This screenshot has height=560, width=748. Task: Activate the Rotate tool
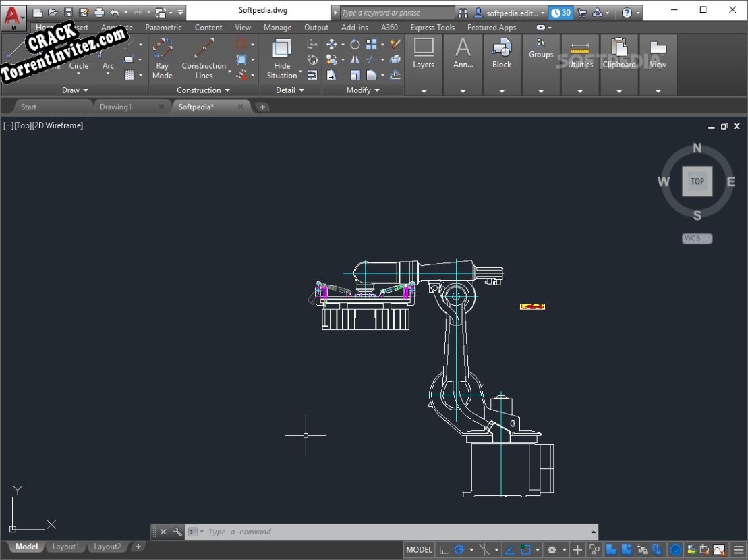355,44
